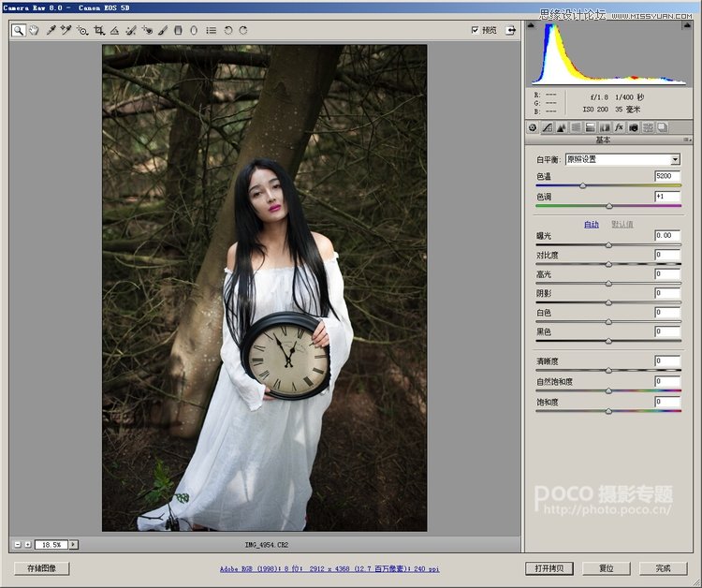
Task: Toggle full screen mode icon
Action: [x=510, y=31]
